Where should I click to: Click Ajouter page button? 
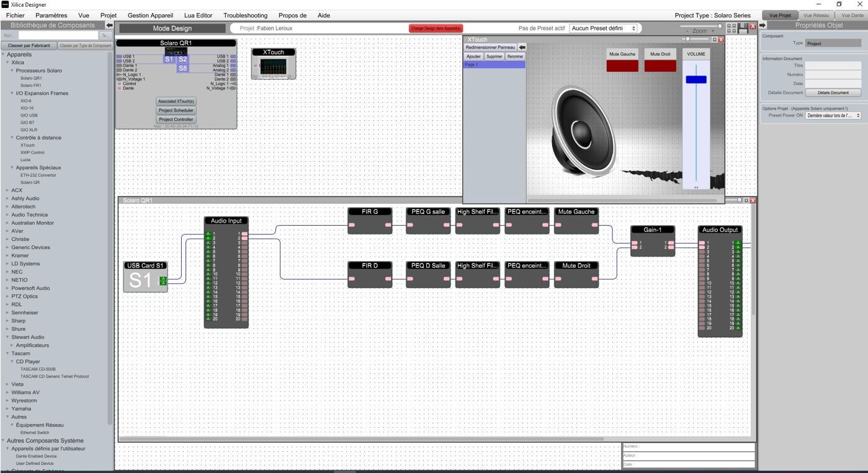coord(473,56)
